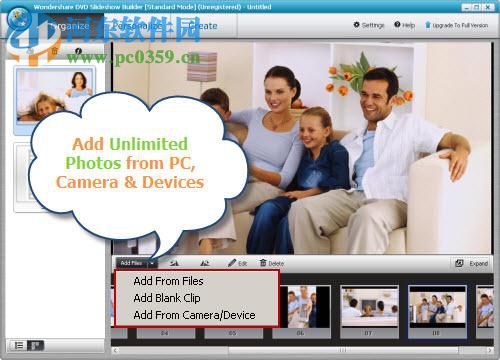Select storyboard slide 07
Viewport: 500px width, 360px height.
(x=369, y=311)
